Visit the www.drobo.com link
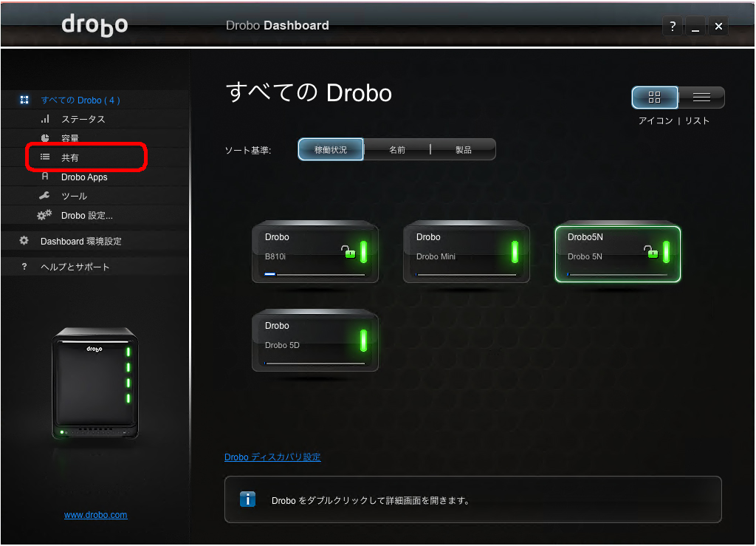Viewport: 756px width, 546px height. click(95, 515)
